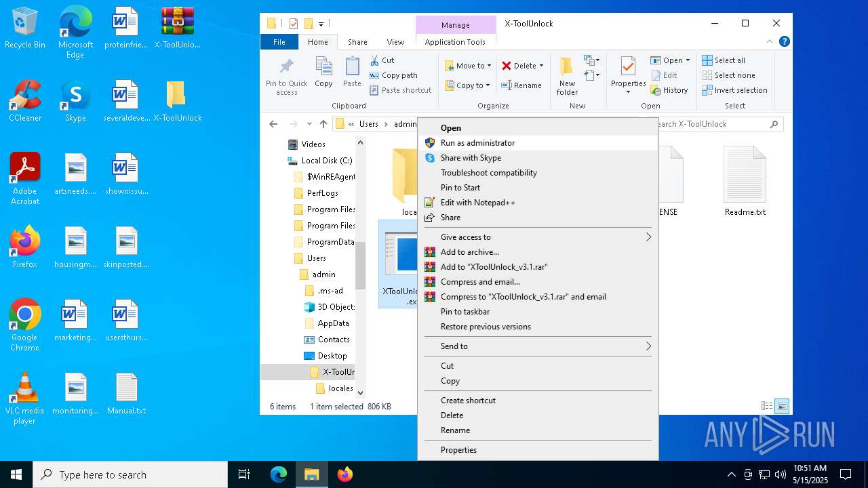
Task: Select Local Disk (C:) in tree
Action: pos(319,161)
